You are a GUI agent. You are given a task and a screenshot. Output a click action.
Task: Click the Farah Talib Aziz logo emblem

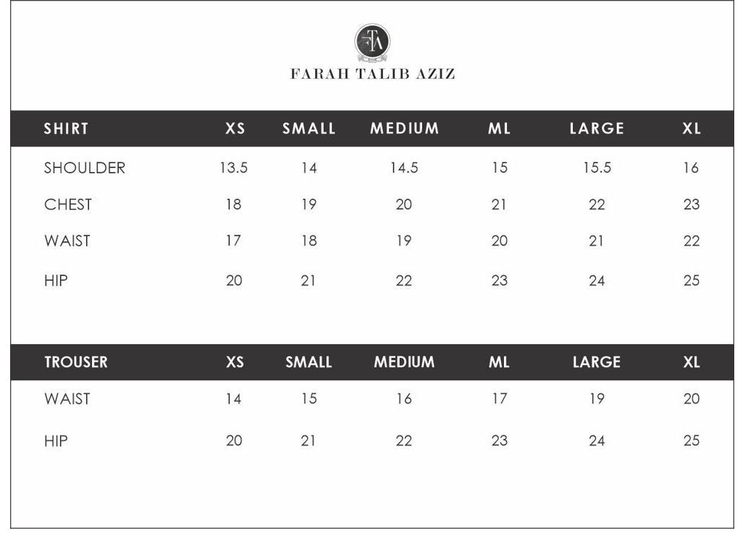pyautogui.click(x=372, y=42)
